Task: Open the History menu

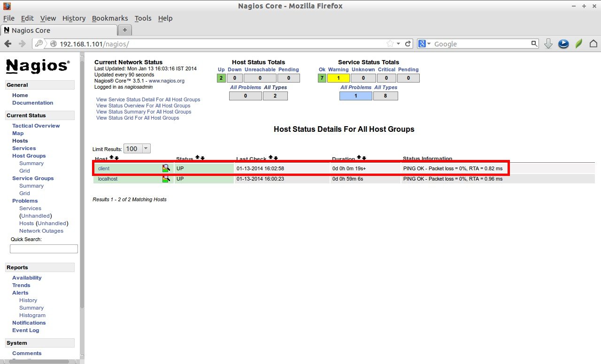Action: coord(74,18)
